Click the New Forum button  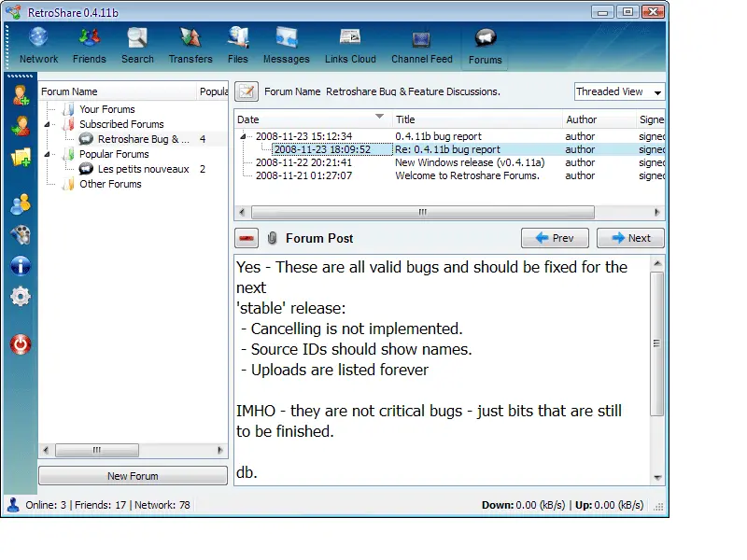(133, 476)
